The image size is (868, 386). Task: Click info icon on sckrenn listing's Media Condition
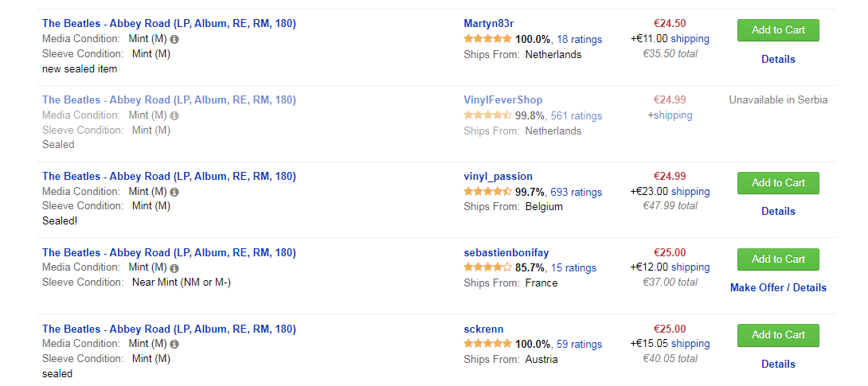click(174, 344)
